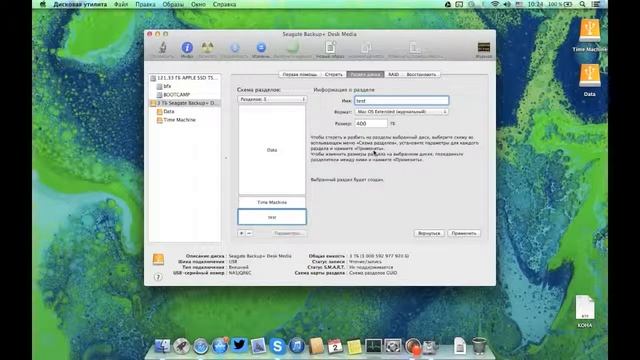Click the partition Name field containing test

(x=402, y=100)
